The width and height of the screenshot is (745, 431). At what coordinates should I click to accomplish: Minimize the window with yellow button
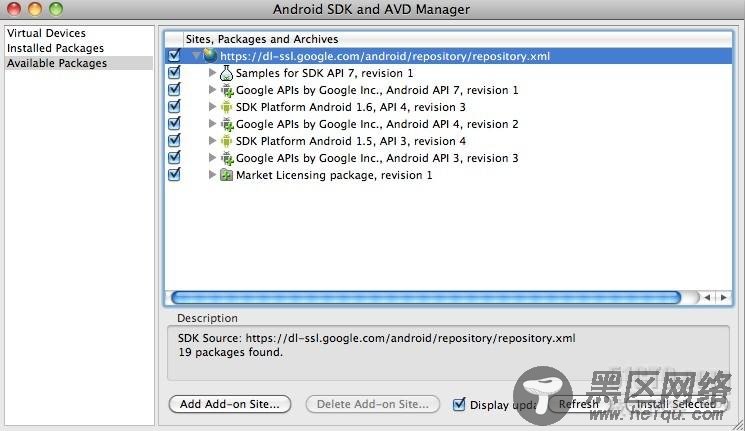35,9
